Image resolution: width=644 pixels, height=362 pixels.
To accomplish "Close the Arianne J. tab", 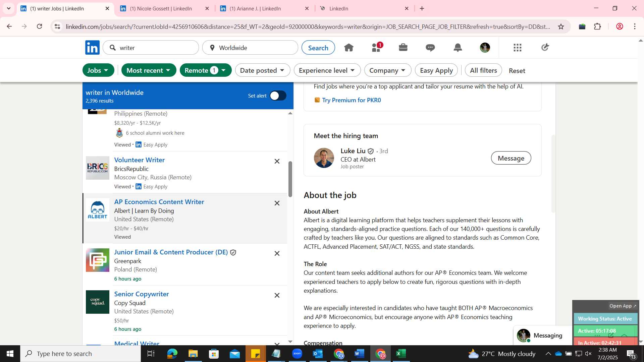I will pyautogui.click(x=307, y=8).
